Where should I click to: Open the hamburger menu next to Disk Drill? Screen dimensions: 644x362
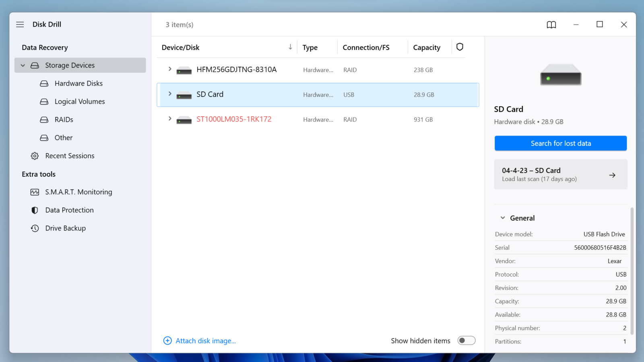pos(20,25)
